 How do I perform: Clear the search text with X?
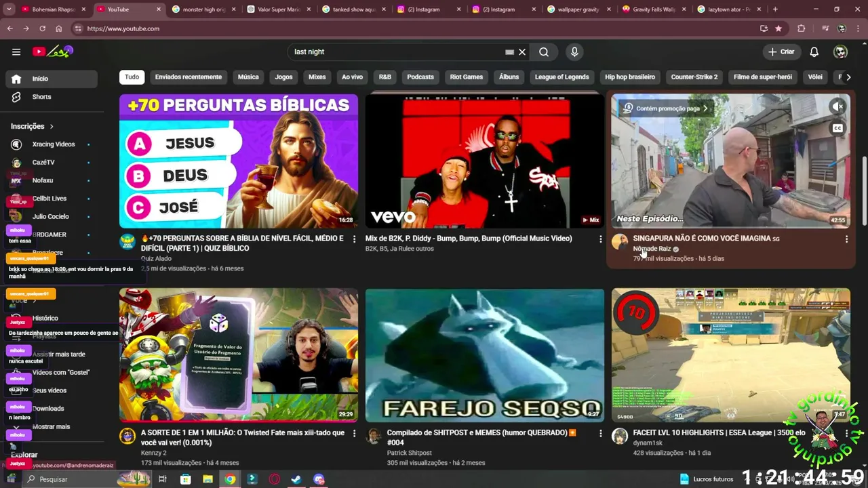coord(522,52)
